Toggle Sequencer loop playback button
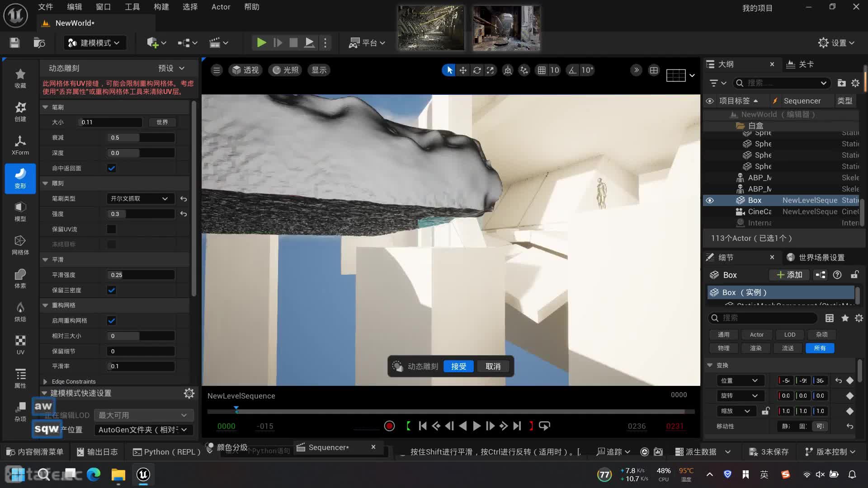This screenshot has width=868, height=488. pos(544,426)
